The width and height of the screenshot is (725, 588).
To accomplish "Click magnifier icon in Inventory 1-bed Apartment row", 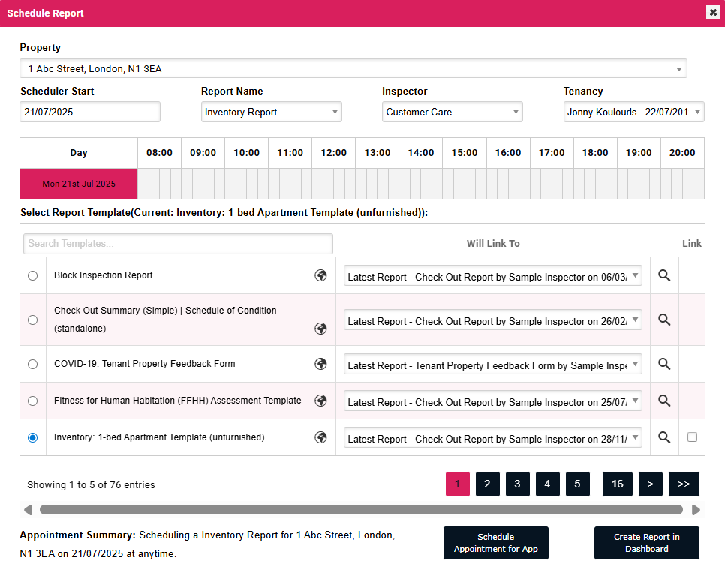I will [x=663, y=437].
